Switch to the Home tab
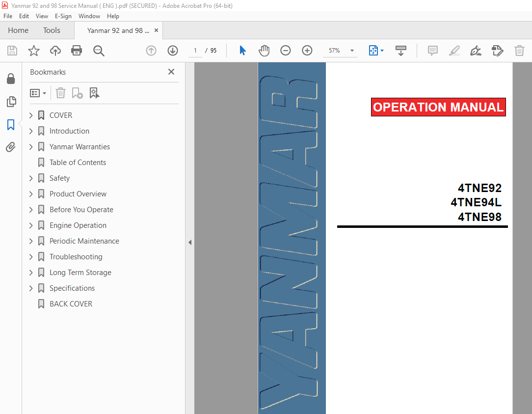The image size is (532, 414). (18, 30)
